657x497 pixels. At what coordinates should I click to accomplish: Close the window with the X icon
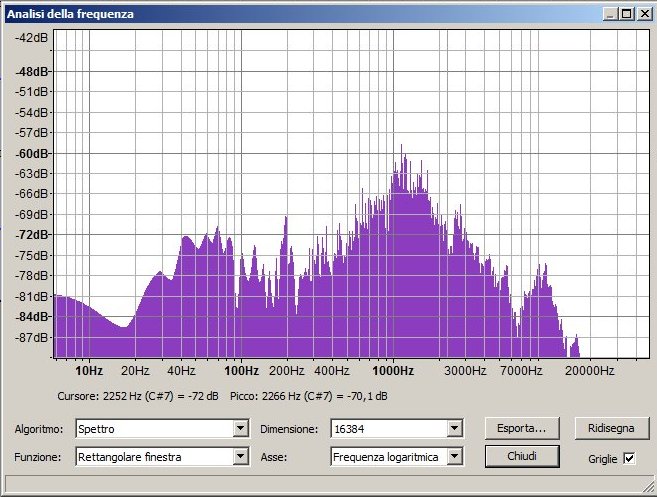point(643,14)
